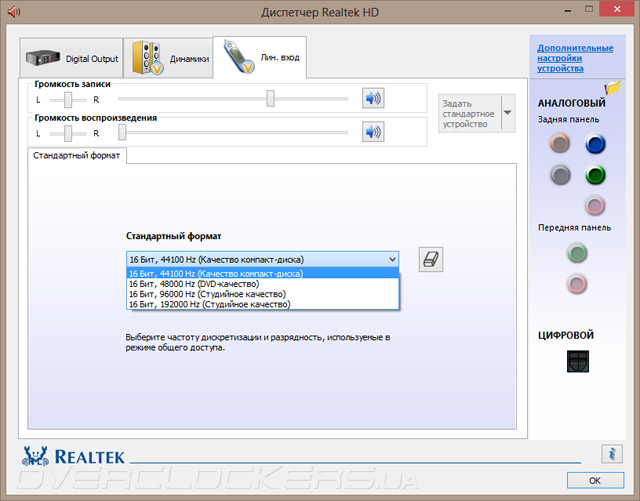
Task: Click the playback volume slider thumb
Action: click(122, 132)
